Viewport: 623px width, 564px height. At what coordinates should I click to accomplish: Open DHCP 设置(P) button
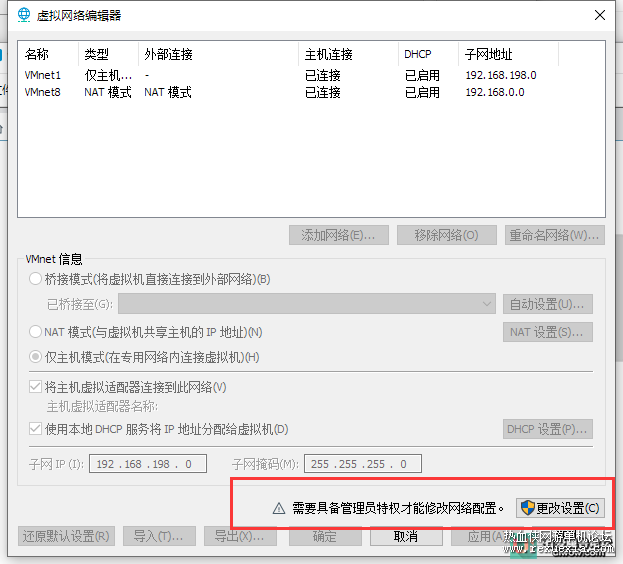click(548, 429)
